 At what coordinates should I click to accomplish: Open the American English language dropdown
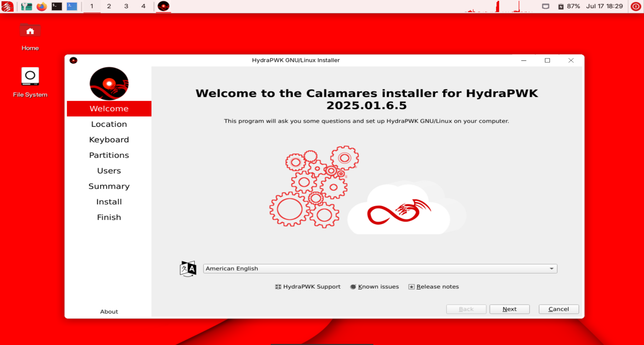[379, 269]
